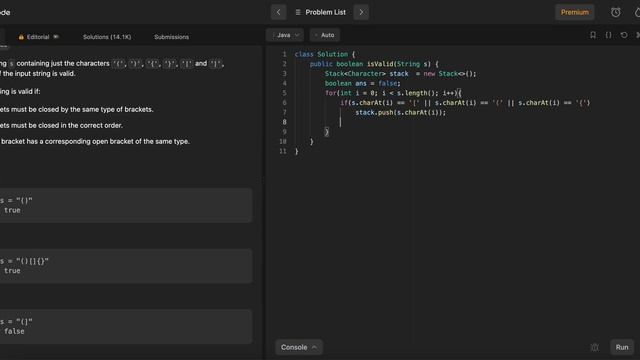Click the "Stack<Character> stack" declaration line
Image resolution: width=640 pixels, height=360 pixels.
(x=400, y=74)
